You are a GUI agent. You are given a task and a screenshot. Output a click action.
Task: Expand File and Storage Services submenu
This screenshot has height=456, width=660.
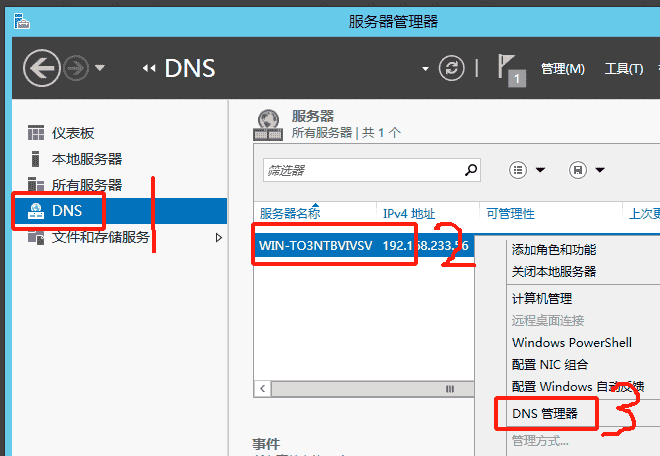point(219,237)
